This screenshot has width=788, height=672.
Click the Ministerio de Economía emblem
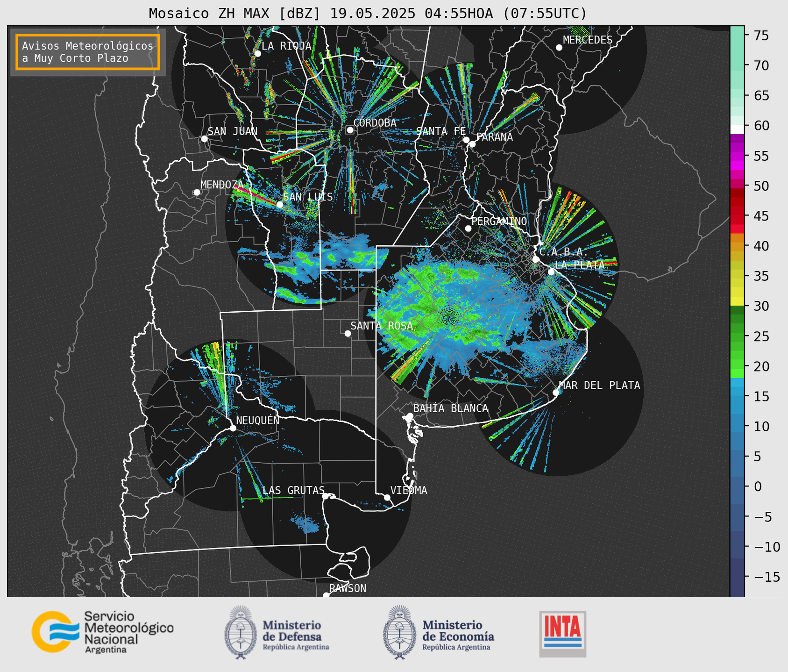tap(399, 632)
